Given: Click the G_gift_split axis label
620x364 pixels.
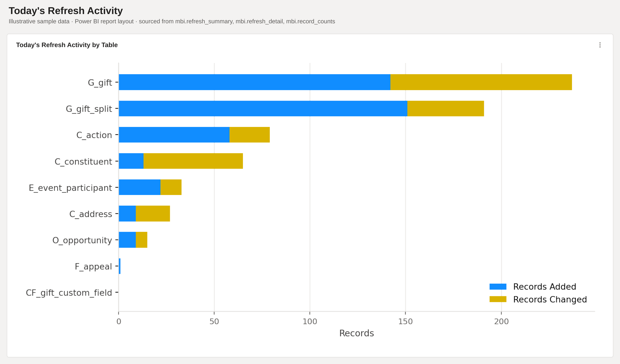Looking at the screenshot, I should point(89,109).
